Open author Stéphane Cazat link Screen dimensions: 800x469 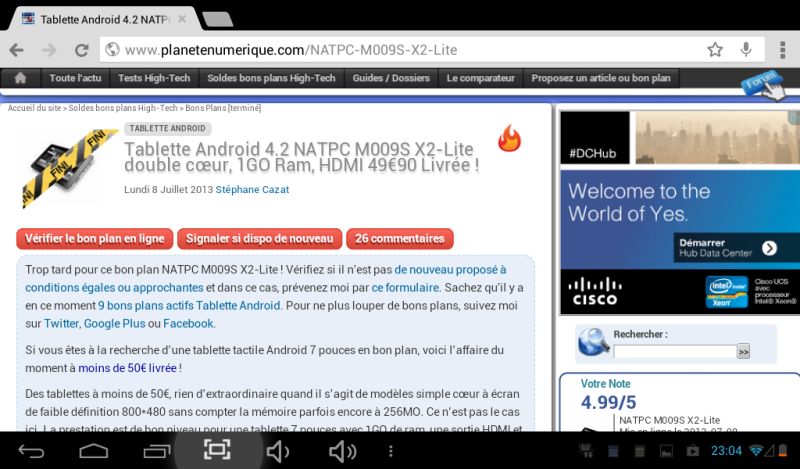pos(252,189)
